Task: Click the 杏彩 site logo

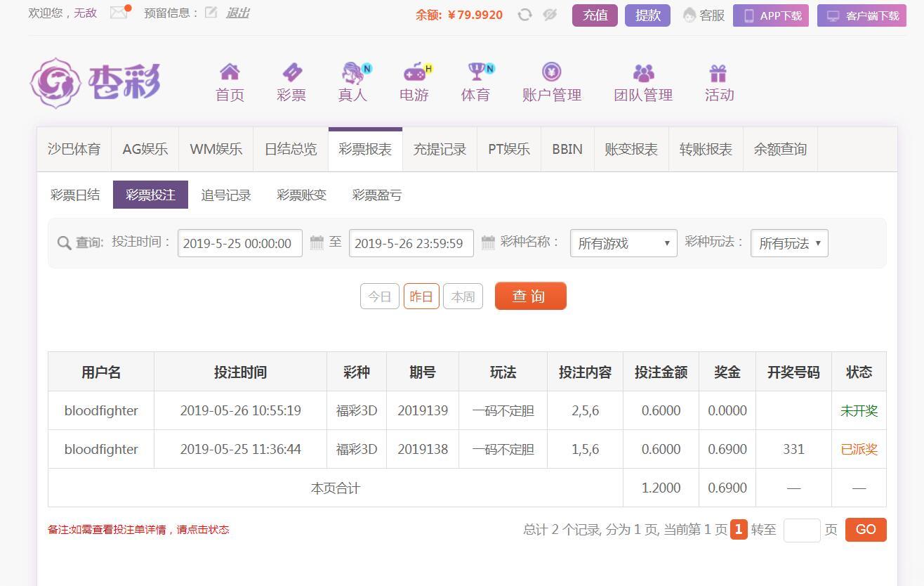Action: click(95, 83)
